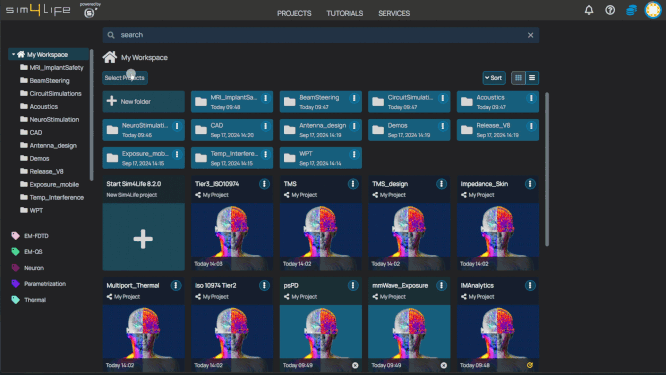
Task: Filter by the EM-FDTD tag
Action: point(30,236)
